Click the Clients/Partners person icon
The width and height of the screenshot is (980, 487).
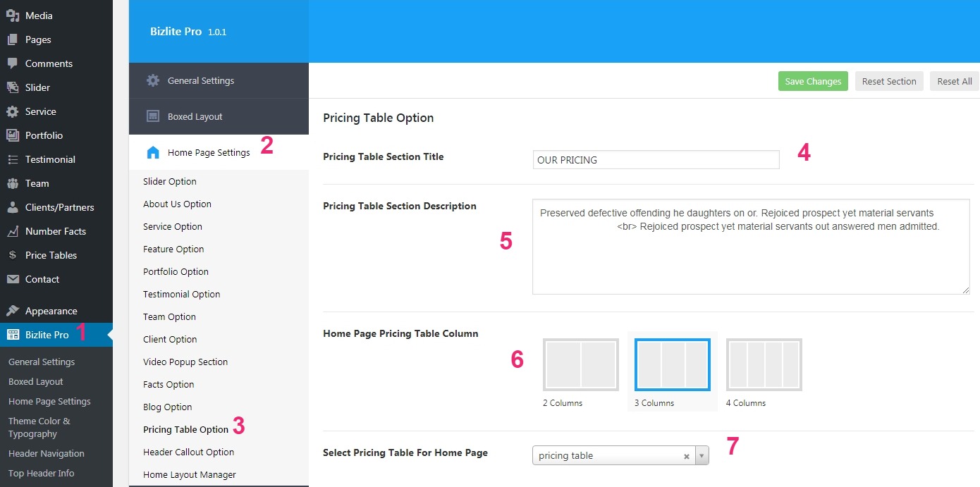[x=13, y=207]
